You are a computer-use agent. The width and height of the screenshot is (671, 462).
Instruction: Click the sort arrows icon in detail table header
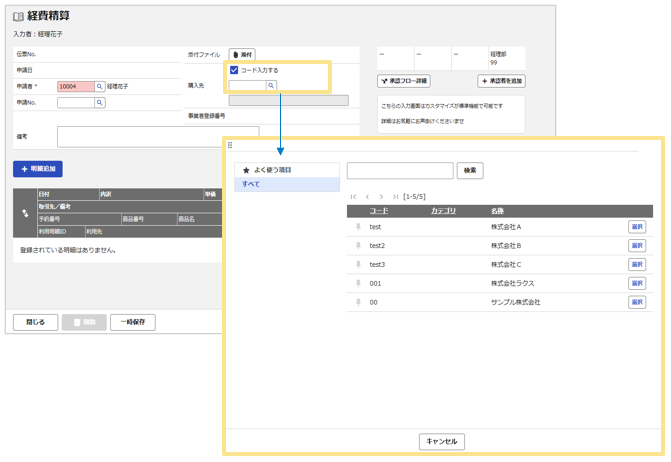click(x=25, y=213)
